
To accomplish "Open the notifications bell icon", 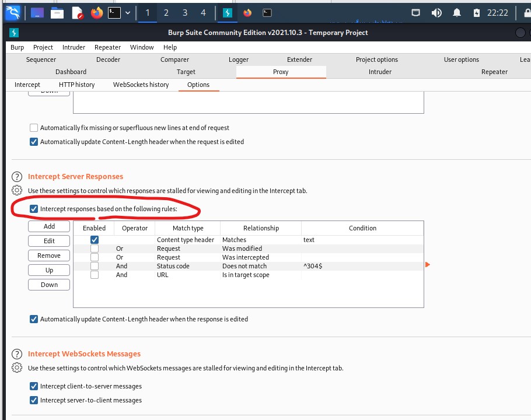I will (457, 13).
